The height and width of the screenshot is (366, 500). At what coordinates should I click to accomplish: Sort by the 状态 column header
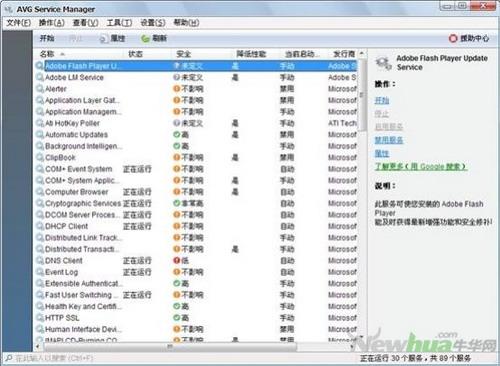click(135, 54)
